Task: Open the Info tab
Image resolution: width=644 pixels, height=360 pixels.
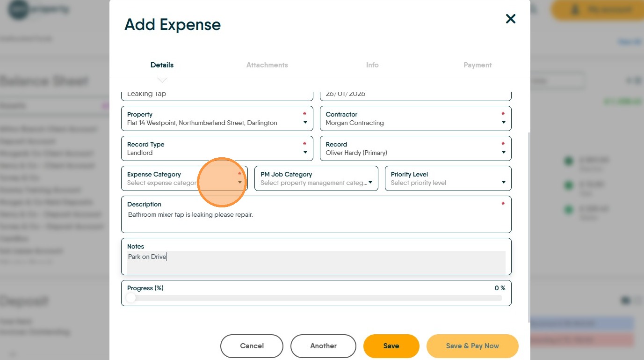Action: 372,65
